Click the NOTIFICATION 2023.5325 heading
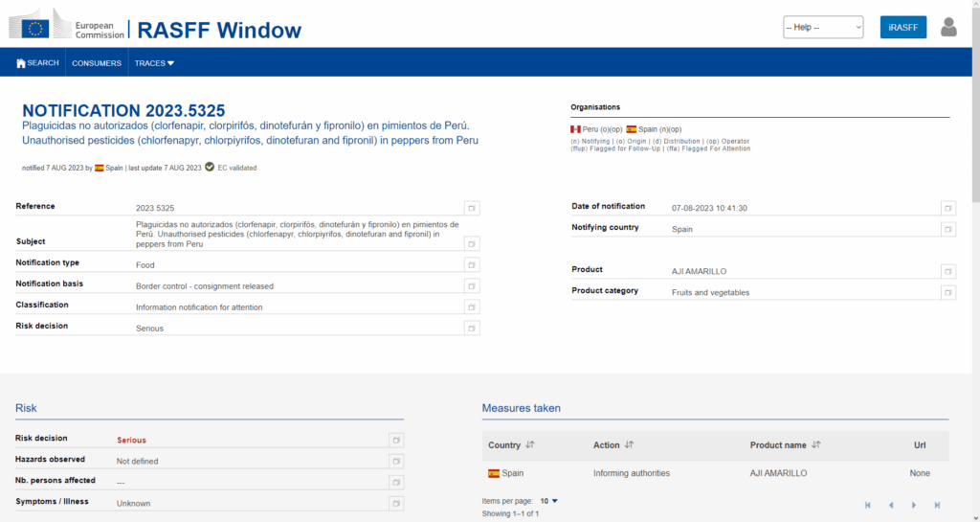This screenshot has height=522, width=980. (x=123, y=111)
